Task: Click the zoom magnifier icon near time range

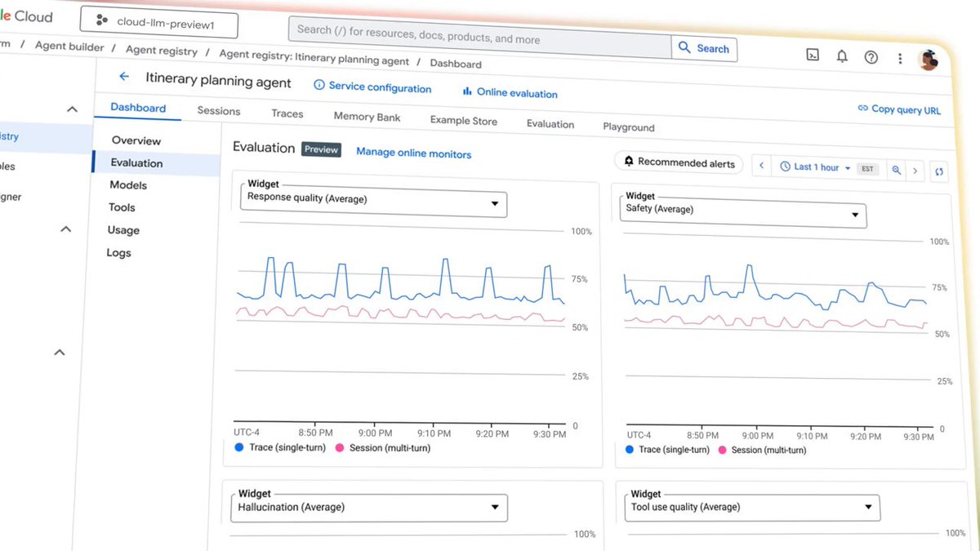Action: point(897,170)
